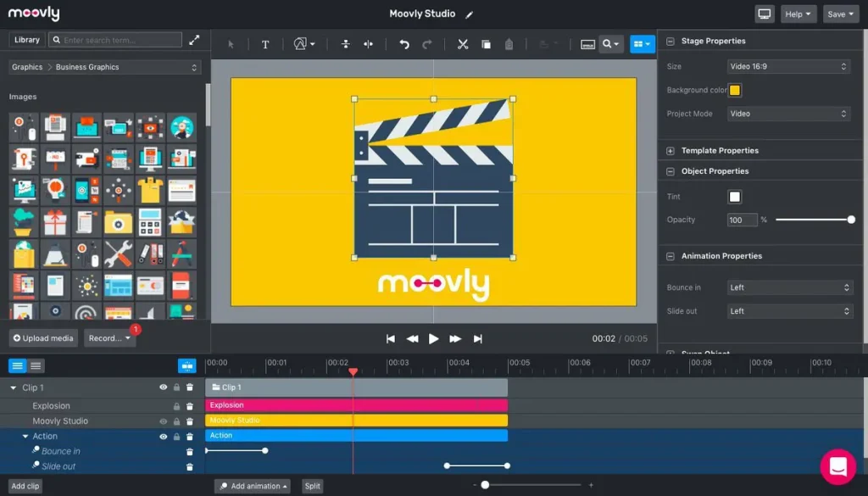
Task: Lock the Explosion layer
Action: coord(176,406)
